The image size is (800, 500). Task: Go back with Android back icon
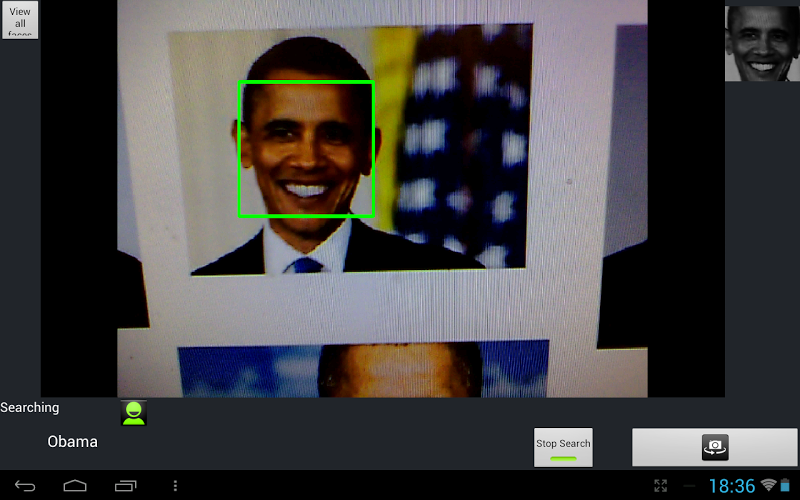tap(24, 486)
